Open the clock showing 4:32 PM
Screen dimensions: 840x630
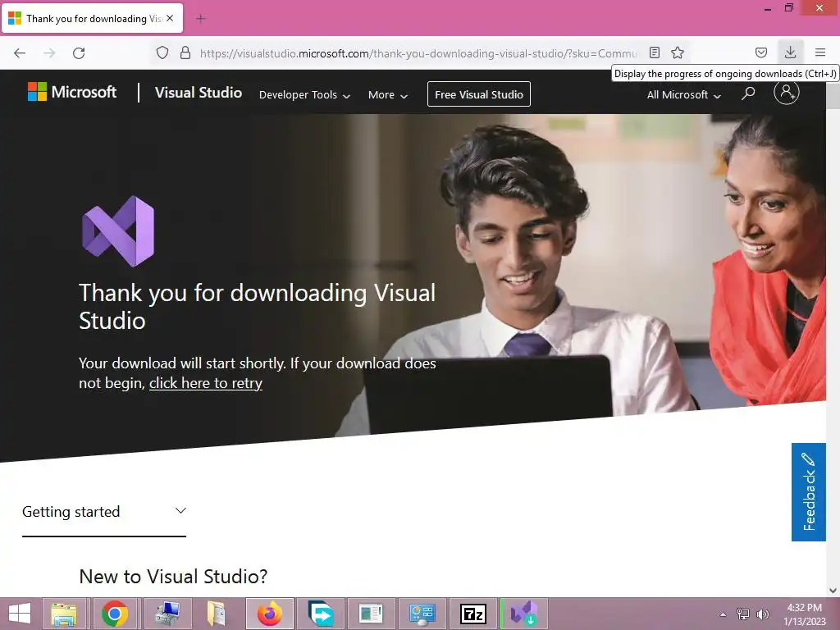point(804,614)
